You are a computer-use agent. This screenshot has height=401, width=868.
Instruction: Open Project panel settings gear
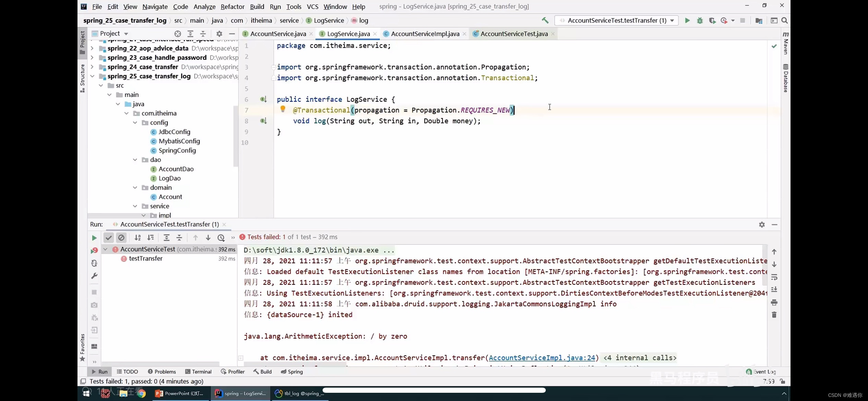(219, 34)
